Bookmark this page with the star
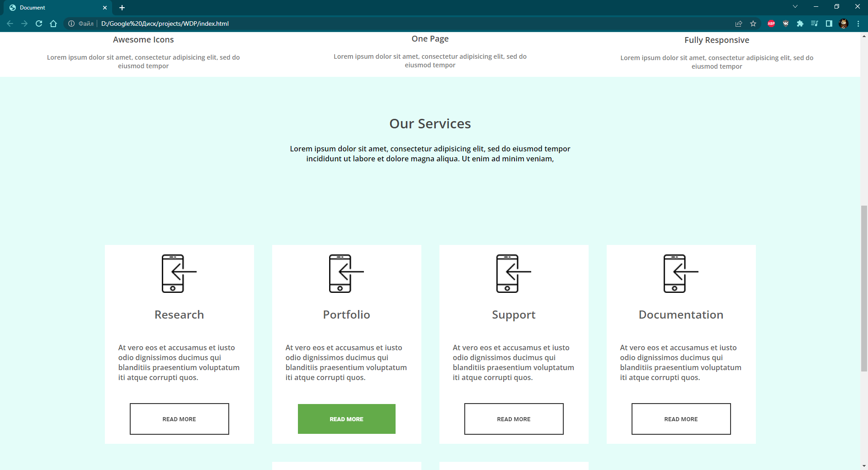Screen dimensions: 868x470 753,23
